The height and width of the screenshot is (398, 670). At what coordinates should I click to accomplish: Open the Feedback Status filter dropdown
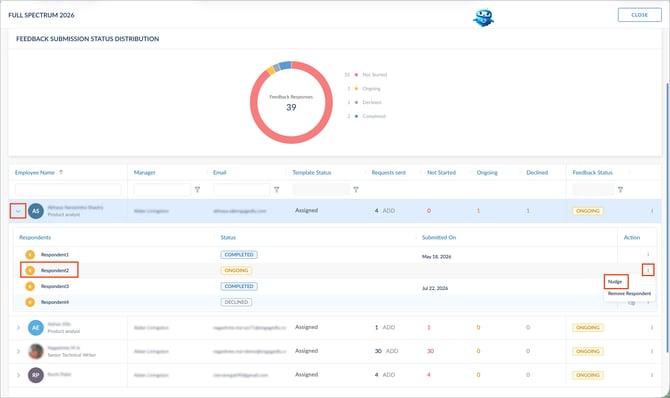[593, 189]
